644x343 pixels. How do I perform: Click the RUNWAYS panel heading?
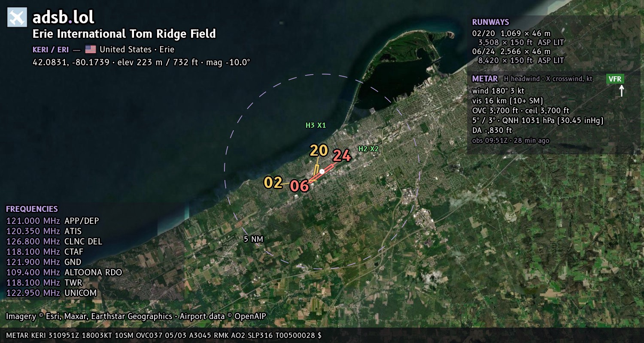490,22
